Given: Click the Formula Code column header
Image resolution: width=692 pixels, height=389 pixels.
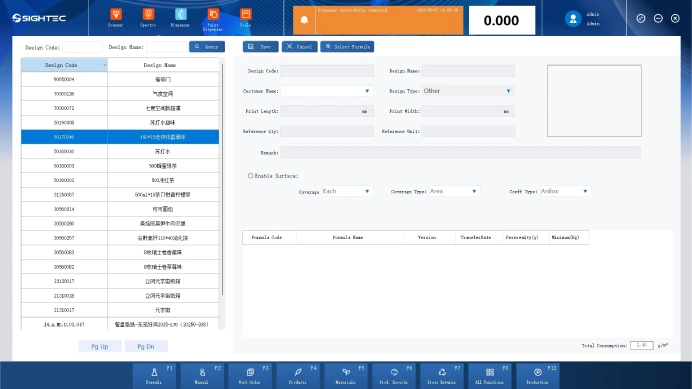Looking at the screenshot, I should click(269, 238).
